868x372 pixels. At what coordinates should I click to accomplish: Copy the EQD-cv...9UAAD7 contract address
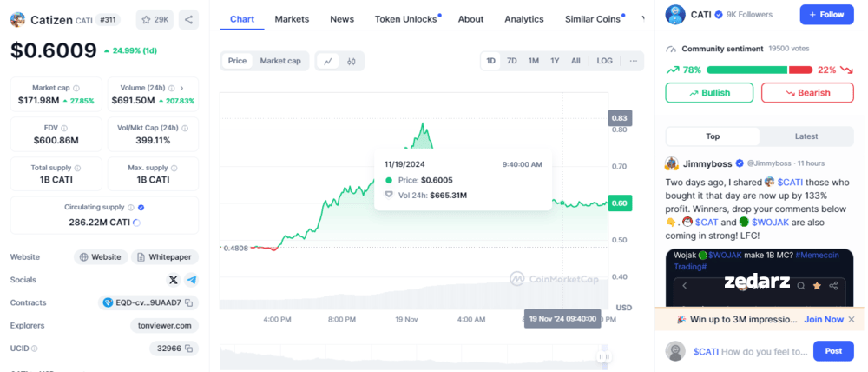click(189, 302)
